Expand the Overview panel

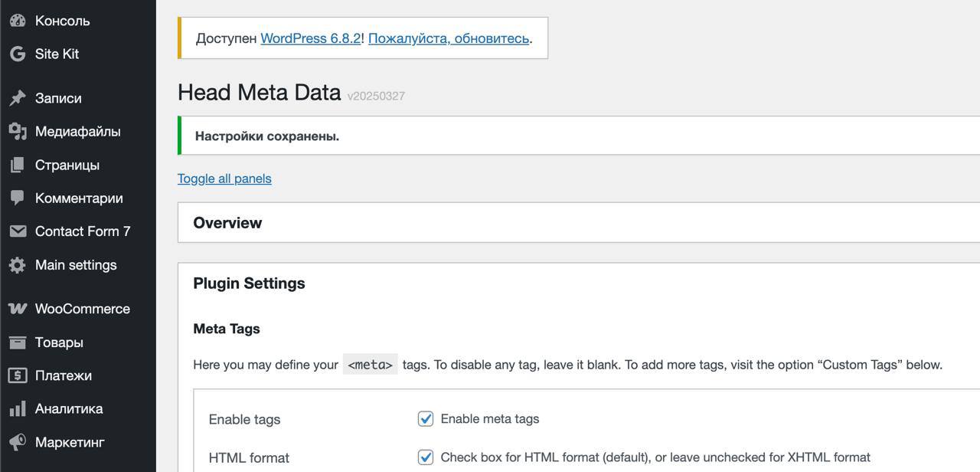point(579,223)
